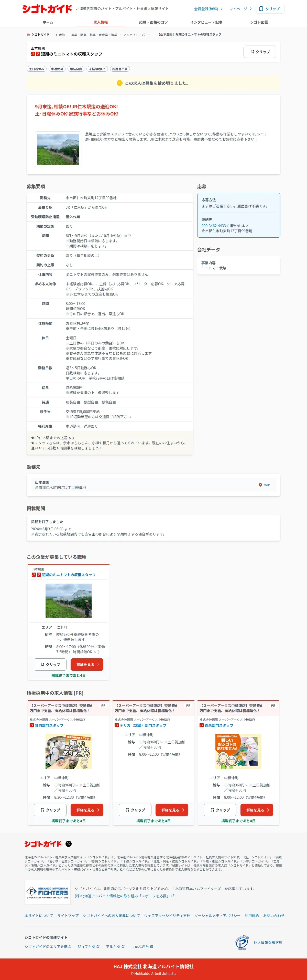Click the 車通勤可 tag
Image resolution: width=307 pixels, height=980 pixels.
coord(57,69)
